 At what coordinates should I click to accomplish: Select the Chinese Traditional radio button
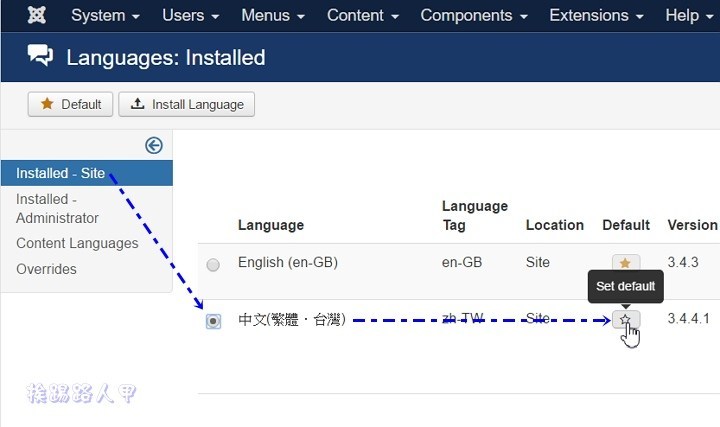[x=213, y=321]
